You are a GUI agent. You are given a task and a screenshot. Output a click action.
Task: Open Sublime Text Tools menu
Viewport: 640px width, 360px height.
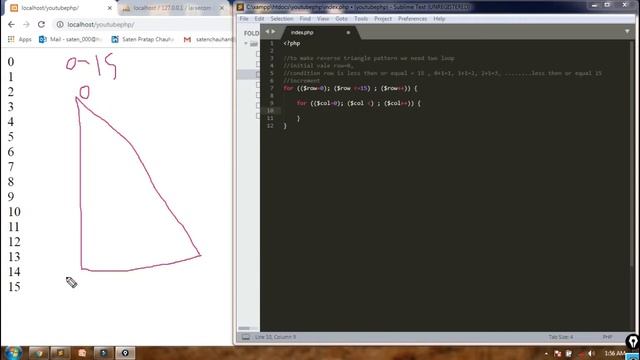[x=361, y=19]
